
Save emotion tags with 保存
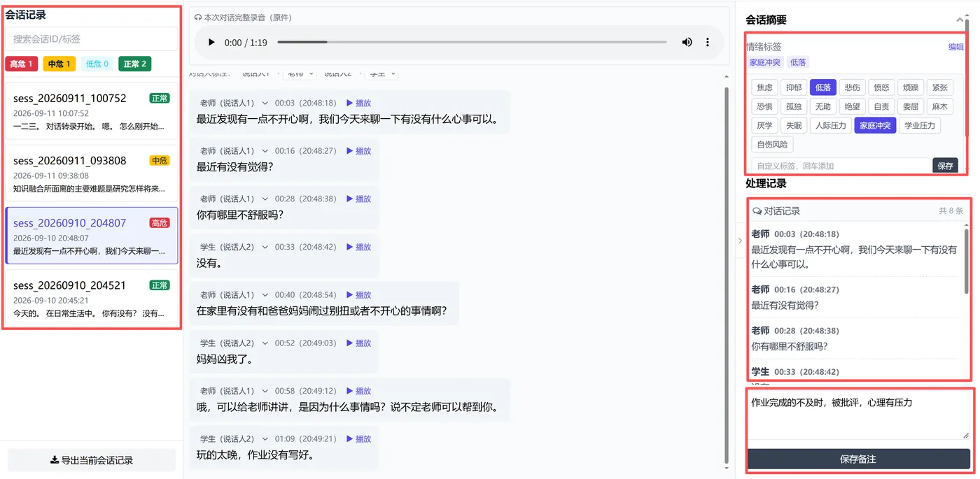coord(945,166)
